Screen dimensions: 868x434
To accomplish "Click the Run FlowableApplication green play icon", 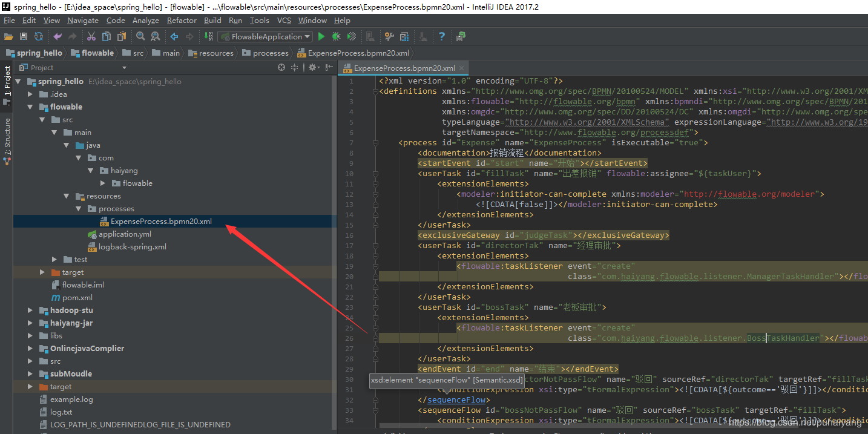I will (x=321, y=37).
